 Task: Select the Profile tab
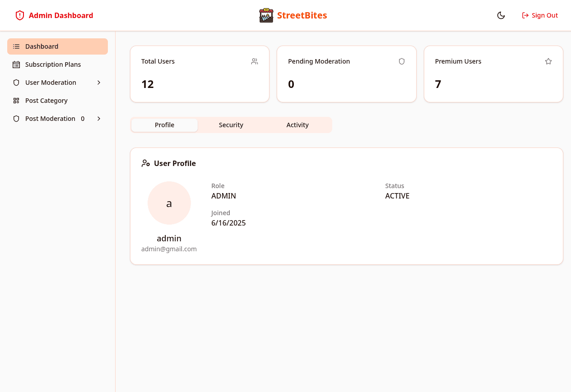click(164, 125)
